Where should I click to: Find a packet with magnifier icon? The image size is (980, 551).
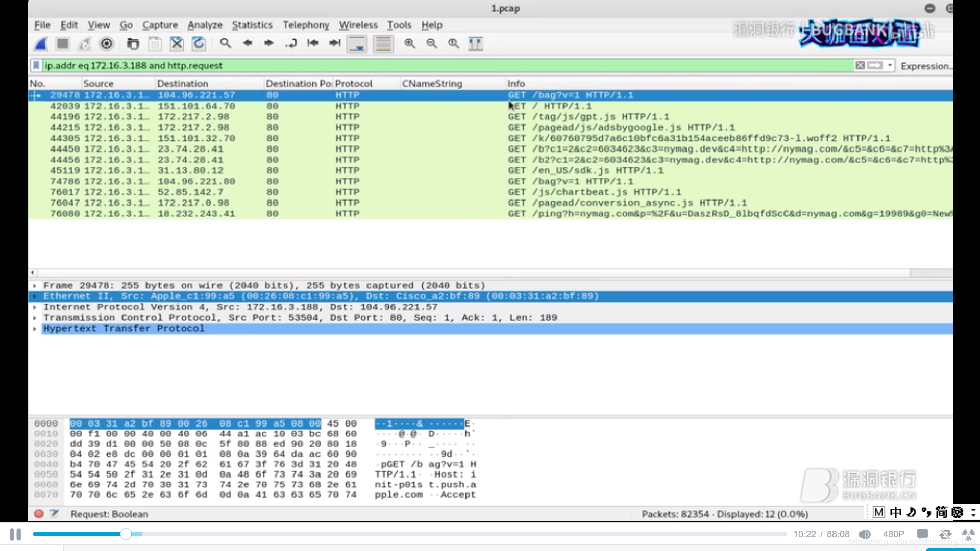tap(225, 44)
